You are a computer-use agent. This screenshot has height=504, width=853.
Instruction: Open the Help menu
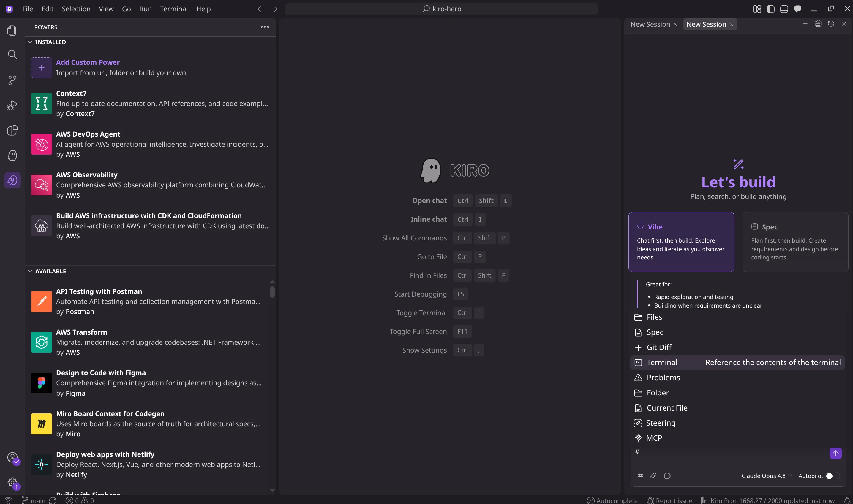point(203,9)
